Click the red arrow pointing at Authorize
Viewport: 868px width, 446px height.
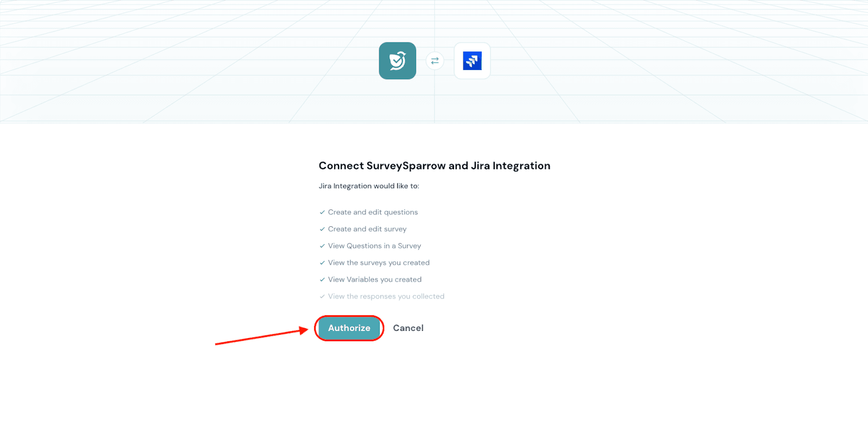point(261,336)
